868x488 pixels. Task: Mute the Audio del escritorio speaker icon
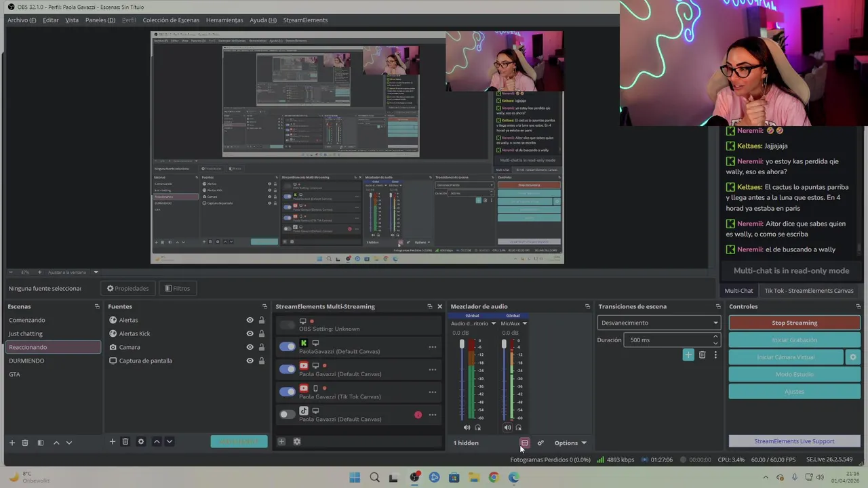coord(467,428)
